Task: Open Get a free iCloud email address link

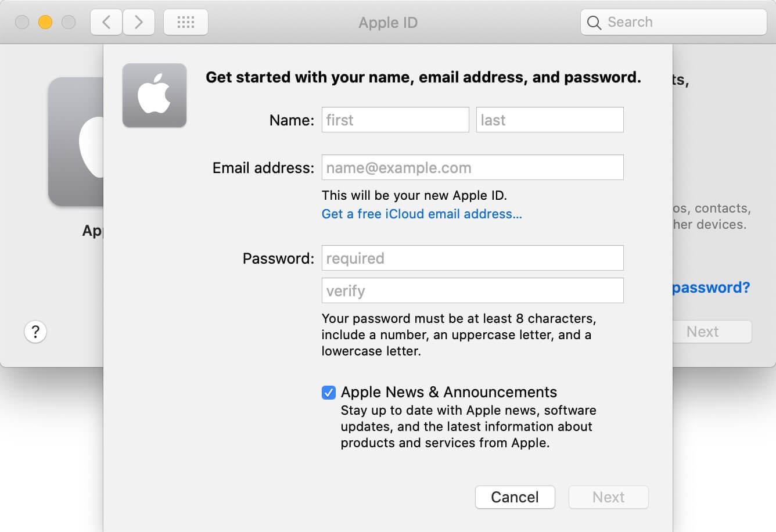Action: (x=422, y=214)
